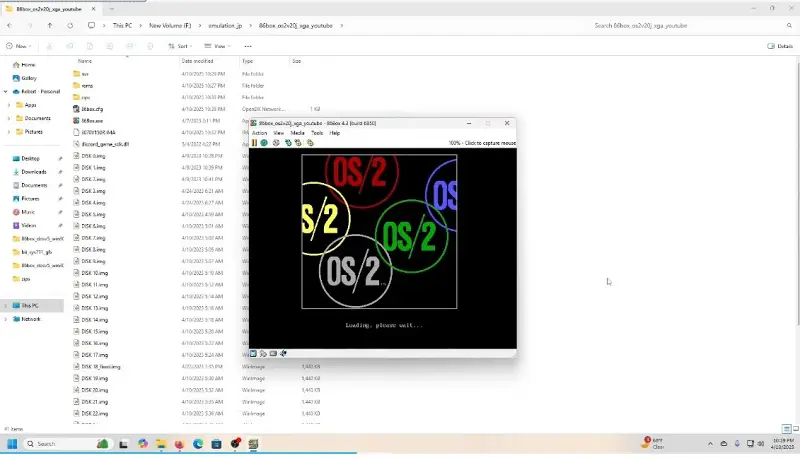Open Home in navigation pane

coord(24,65)
